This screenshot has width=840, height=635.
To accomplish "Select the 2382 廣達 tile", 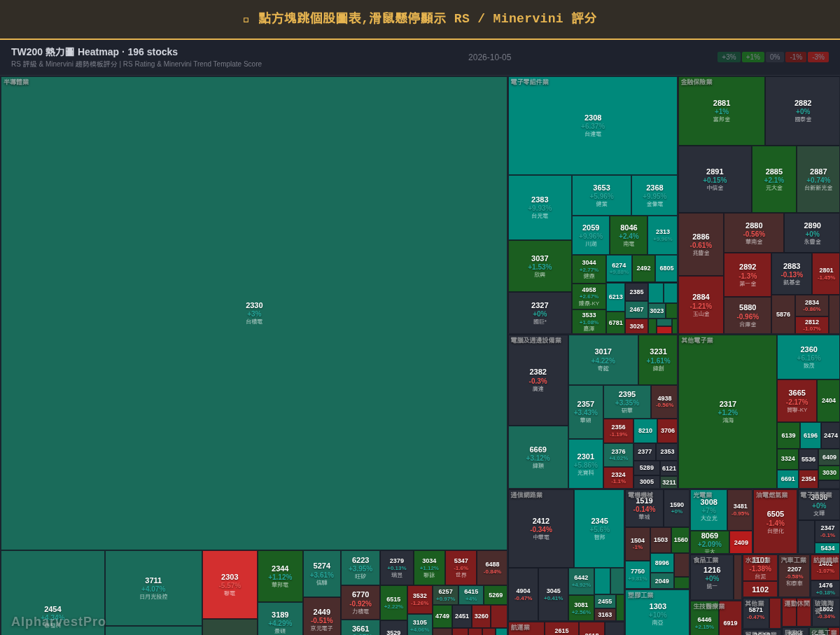I will click(538, 380).
